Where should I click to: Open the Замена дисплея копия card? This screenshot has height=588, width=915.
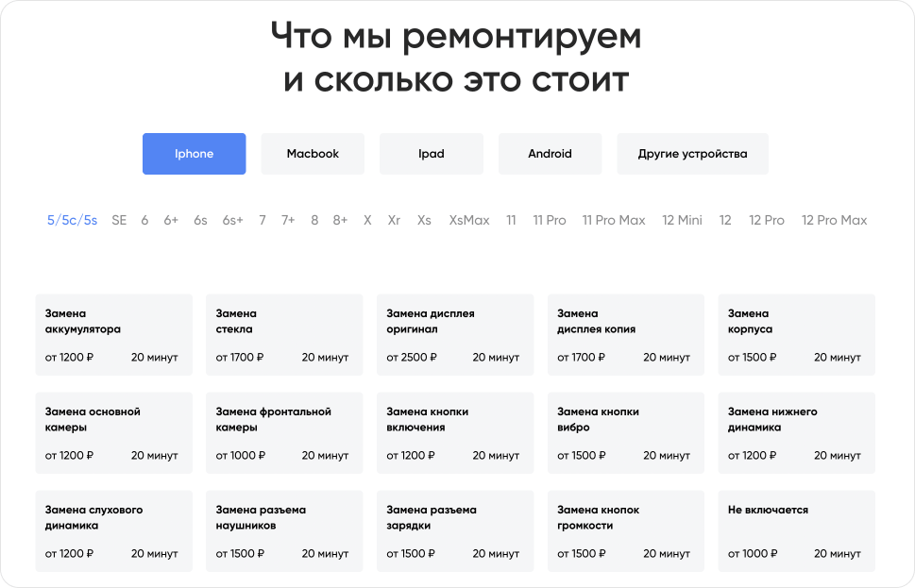point(625,335)
